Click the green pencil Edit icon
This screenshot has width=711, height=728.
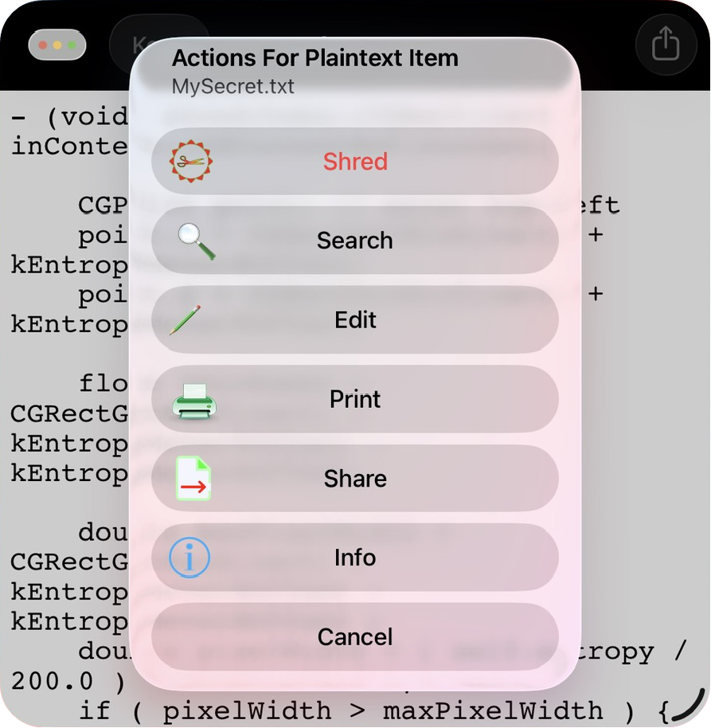pyautogui.click(x=185, y=320)
